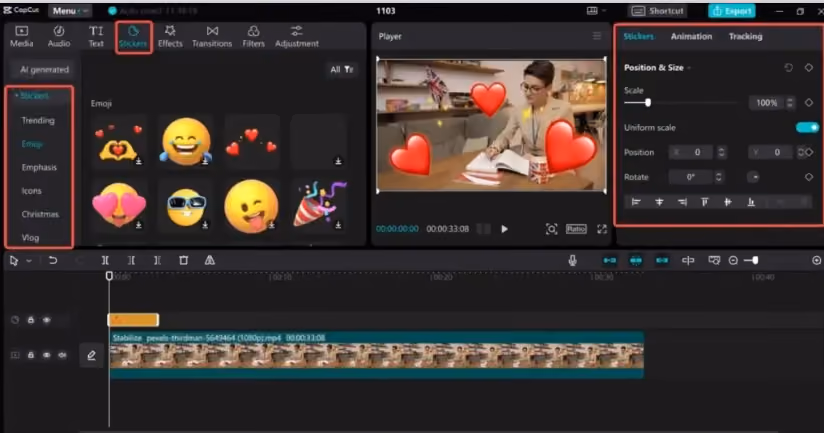Open the Audio tab
This screenshot has height=433, width=824.
tap(59, 37)
